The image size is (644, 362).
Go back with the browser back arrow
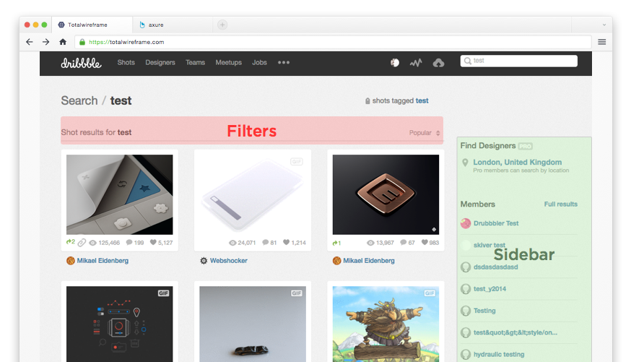pyautogui.click(x=29, y=42)
